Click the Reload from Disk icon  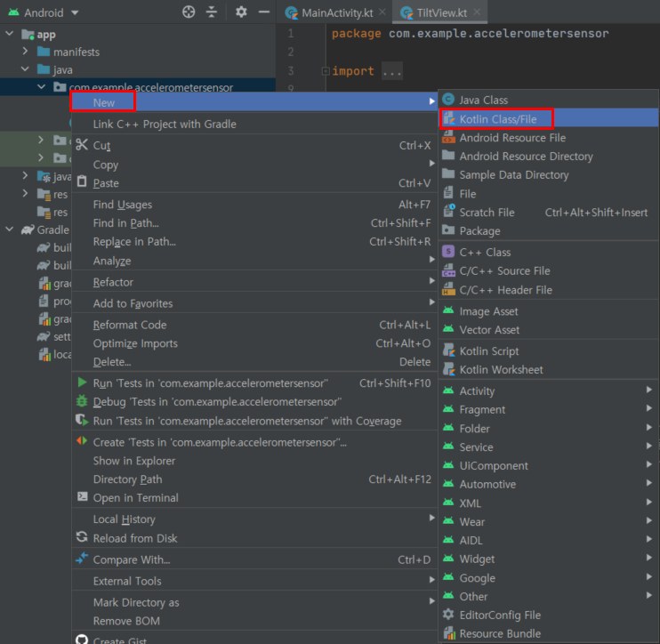pyautogui.click(x=82, y=537)
